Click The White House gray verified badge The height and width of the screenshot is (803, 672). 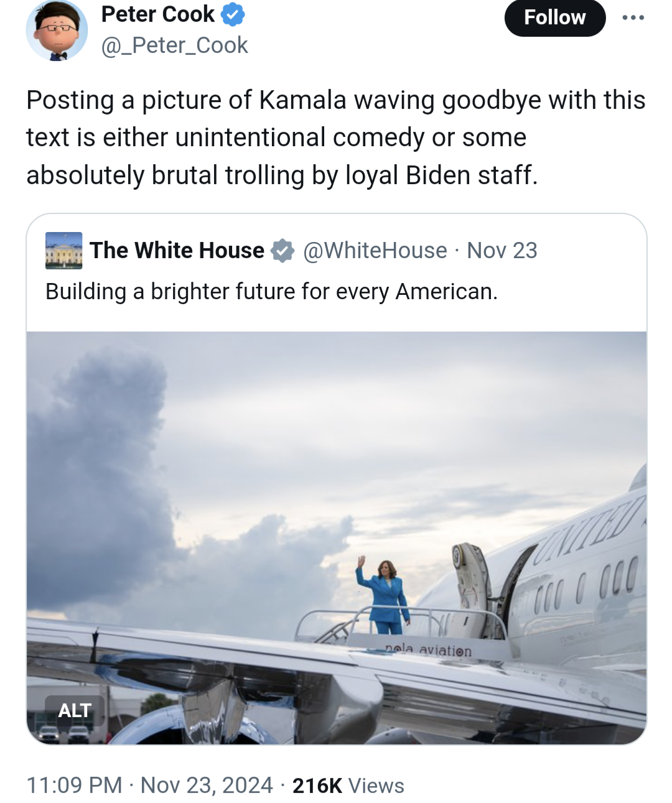coord(282,251)
